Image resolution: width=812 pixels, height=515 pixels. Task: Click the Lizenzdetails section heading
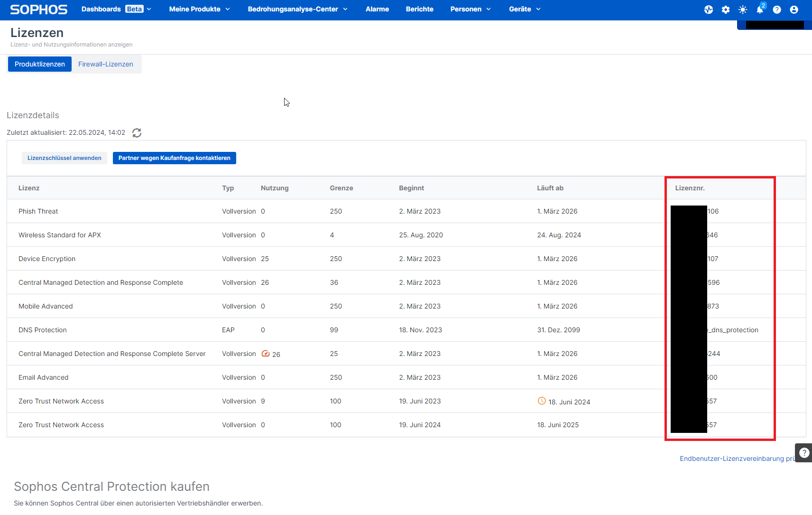[33, 115]
